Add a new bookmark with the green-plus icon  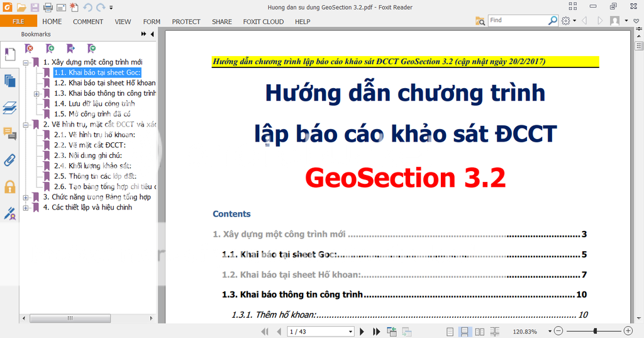tap(50, 48)
